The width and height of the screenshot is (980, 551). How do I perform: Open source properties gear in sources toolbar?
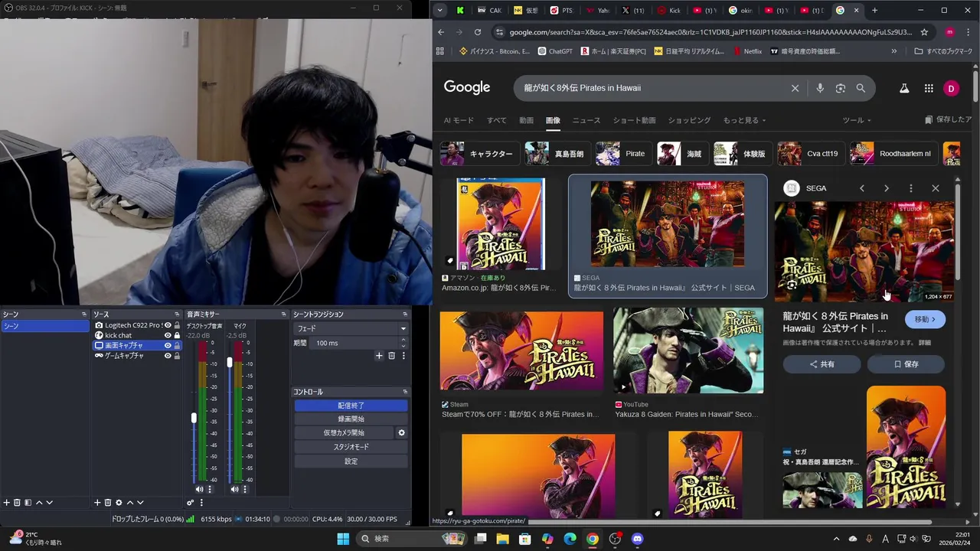point(119,503)
